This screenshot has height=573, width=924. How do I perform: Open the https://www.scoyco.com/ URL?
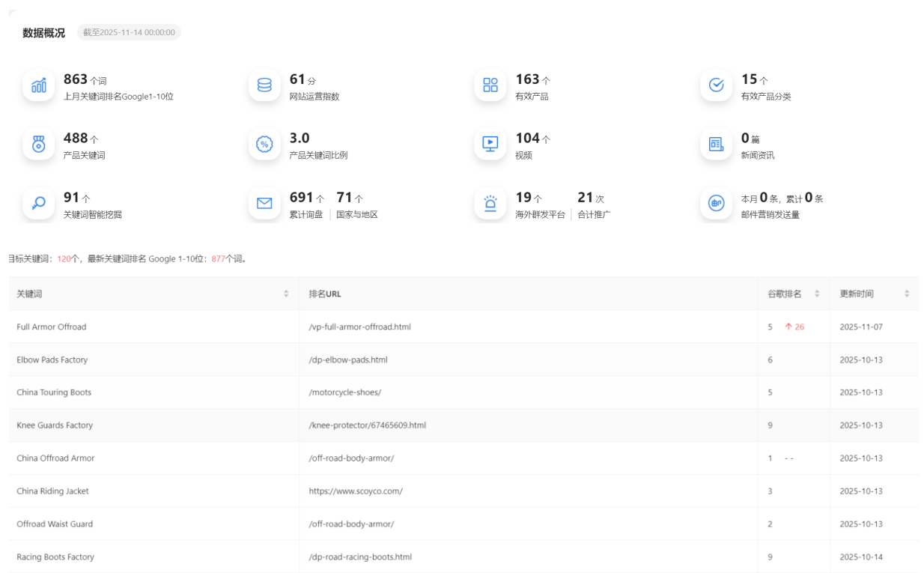coord(356,491)
